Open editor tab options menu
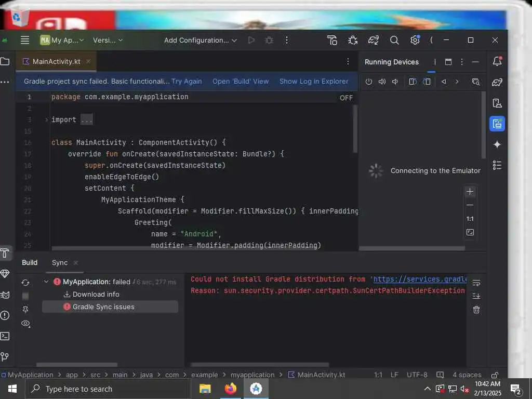This screenshot has height=399, width=532. tap(348, 61)
